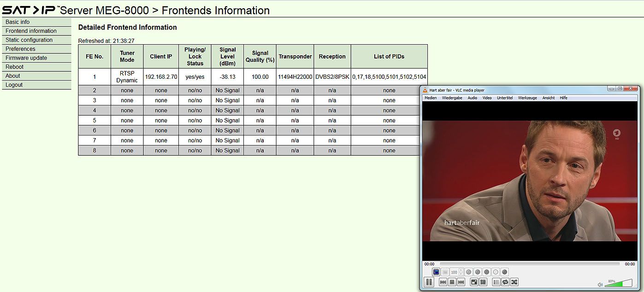The image size is (644, 292).
Task: Open the Hilfe menu in VLC
Action: point(563,98)
